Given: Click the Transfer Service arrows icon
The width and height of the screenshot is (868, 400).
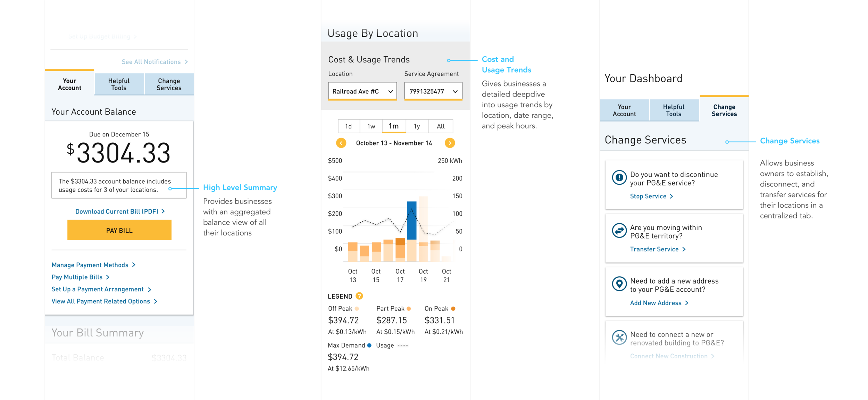Looking at the screenshot, I should pyautogui.click(x=619, y=231).
